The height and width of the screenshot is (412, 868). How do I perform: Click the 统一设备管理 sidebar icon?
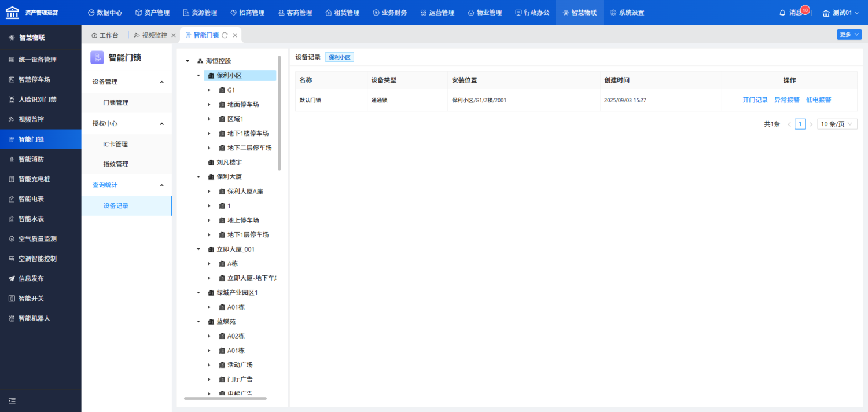[12, 60]
